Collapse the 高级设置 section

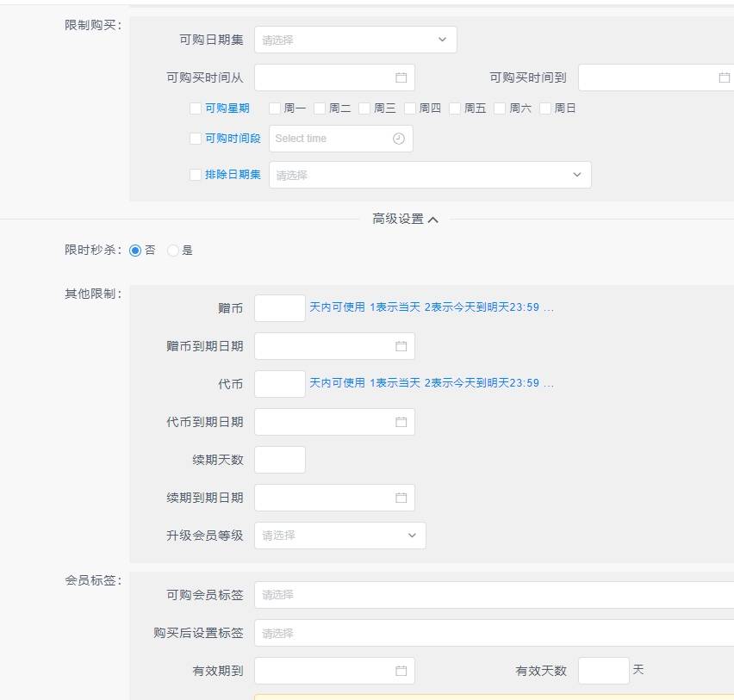[406, 219]
